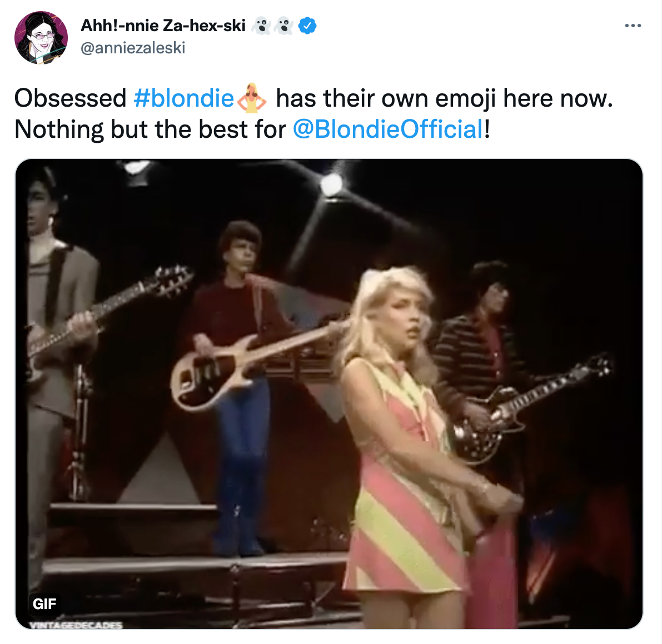
Task: Click the tweet text "Nothing but the best for"
Action: pyautogui.click(x=150, y=129)
